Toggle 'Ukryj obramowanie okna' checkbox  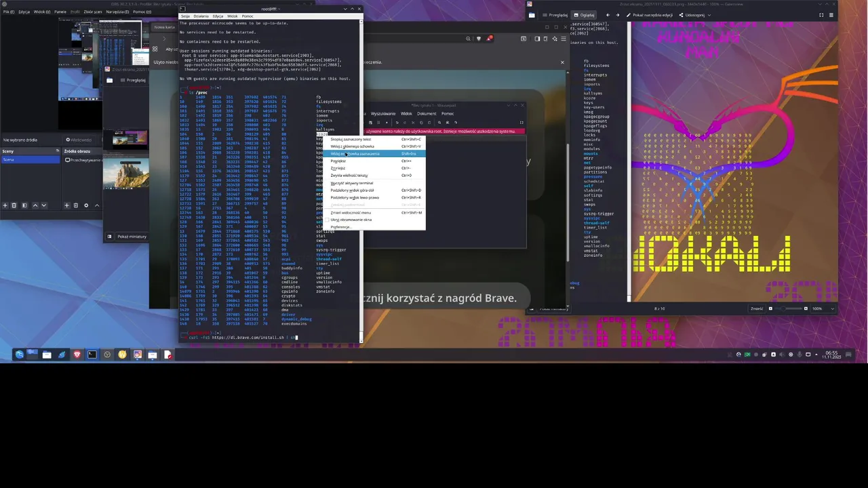327,220
